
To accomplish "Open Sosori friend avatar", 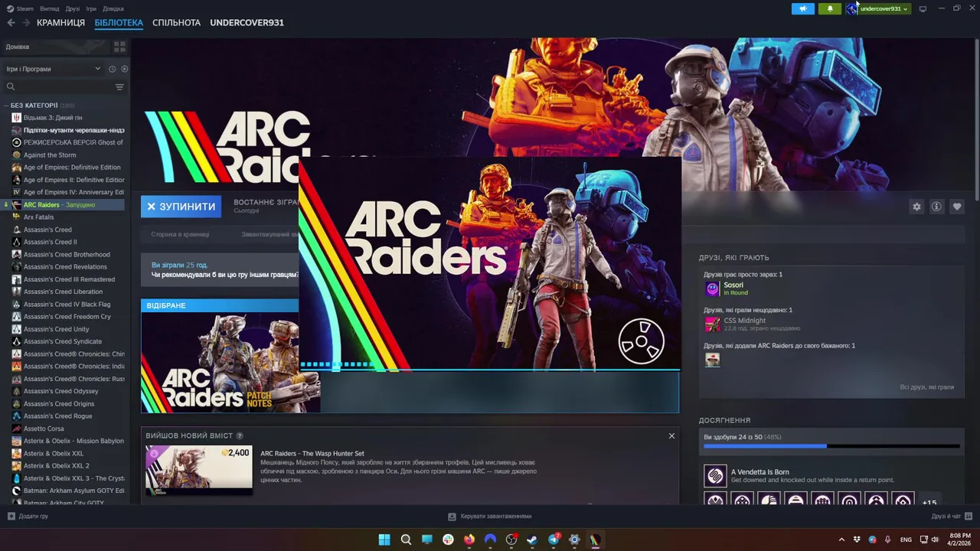I will coord(712,289).
